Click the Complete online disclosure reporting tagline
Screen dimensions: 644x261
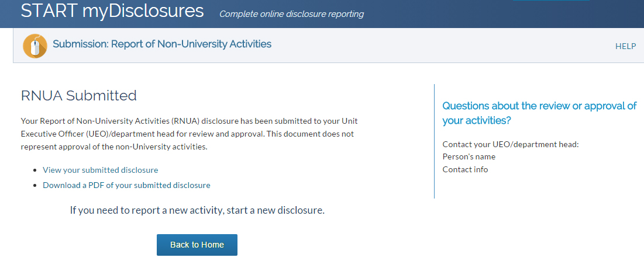point(292,14)
